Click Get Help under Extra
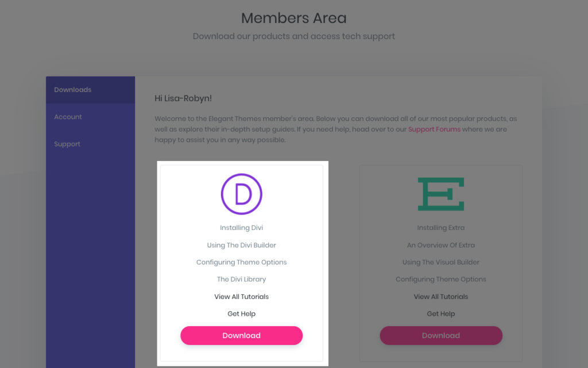 (x=441, y=313)
